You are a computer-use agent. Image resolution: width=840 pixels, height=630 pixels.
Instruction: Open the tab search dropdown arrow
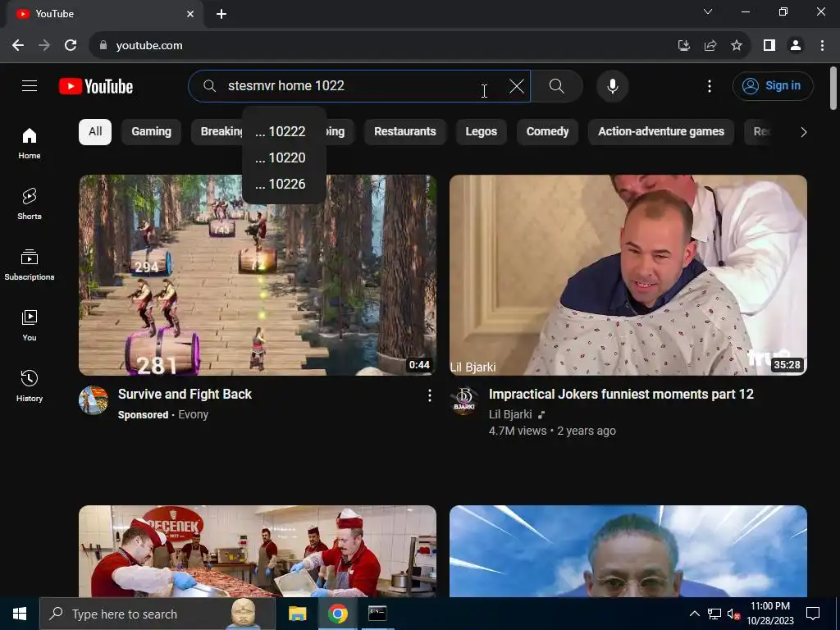[708, 11]
